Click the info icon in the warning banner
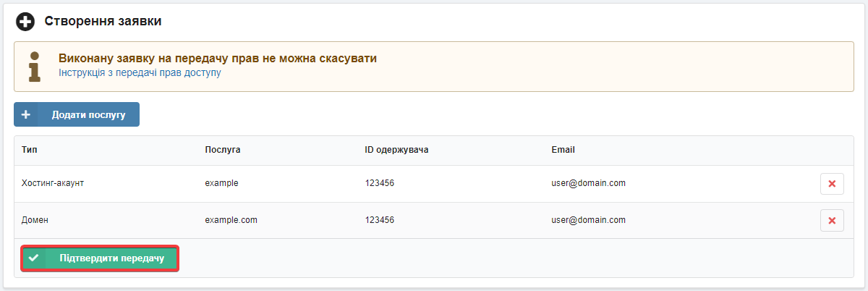 [34, 67]
